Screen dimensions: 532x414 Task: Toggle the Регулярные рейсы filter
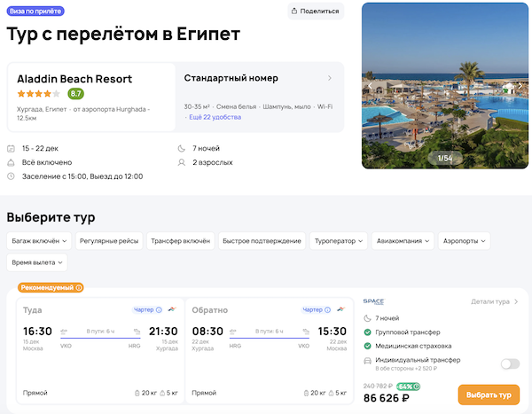click(107, 240)
